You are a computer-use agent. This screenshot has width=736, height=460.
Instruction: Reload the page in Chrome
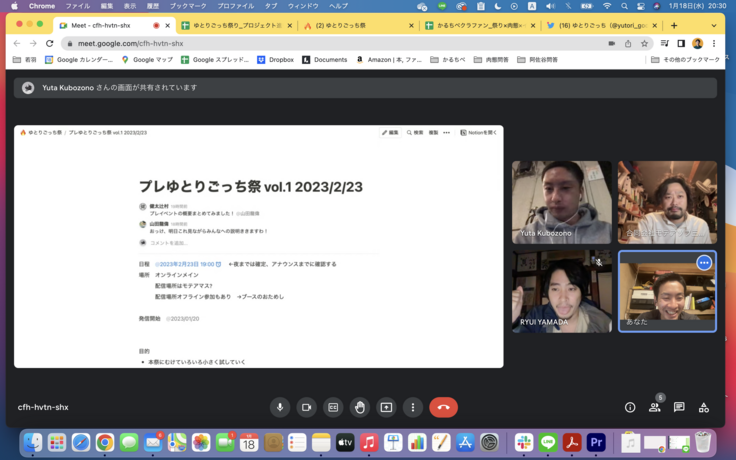49,43
